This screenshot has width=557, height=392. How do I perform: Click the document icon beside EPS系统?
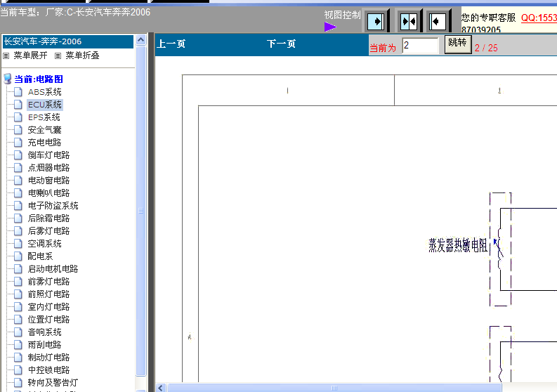click(x=18, y=117)
